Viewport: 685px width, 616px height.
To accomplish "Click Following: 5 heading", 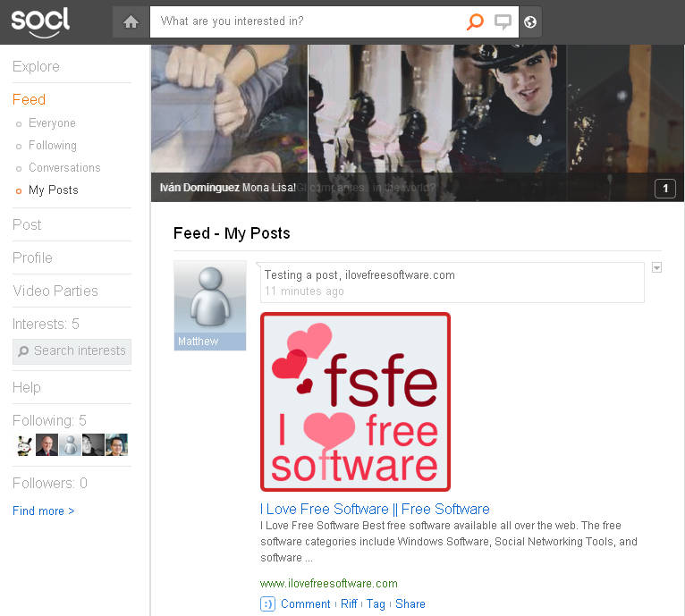I will 49,420.
